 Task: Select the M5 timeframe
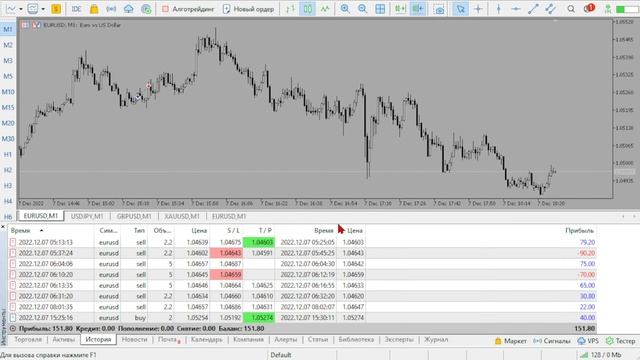[x=8, y=76]
